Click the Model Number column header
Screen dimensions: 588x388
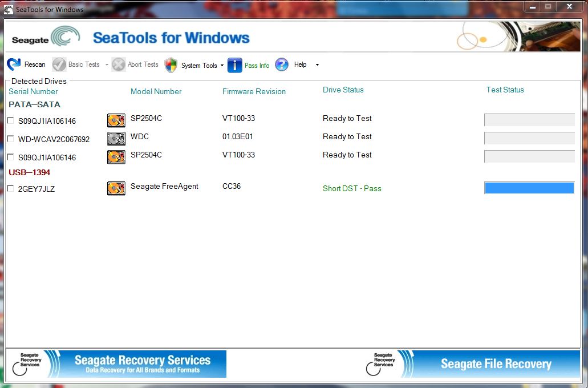click(x=156, y=91)
